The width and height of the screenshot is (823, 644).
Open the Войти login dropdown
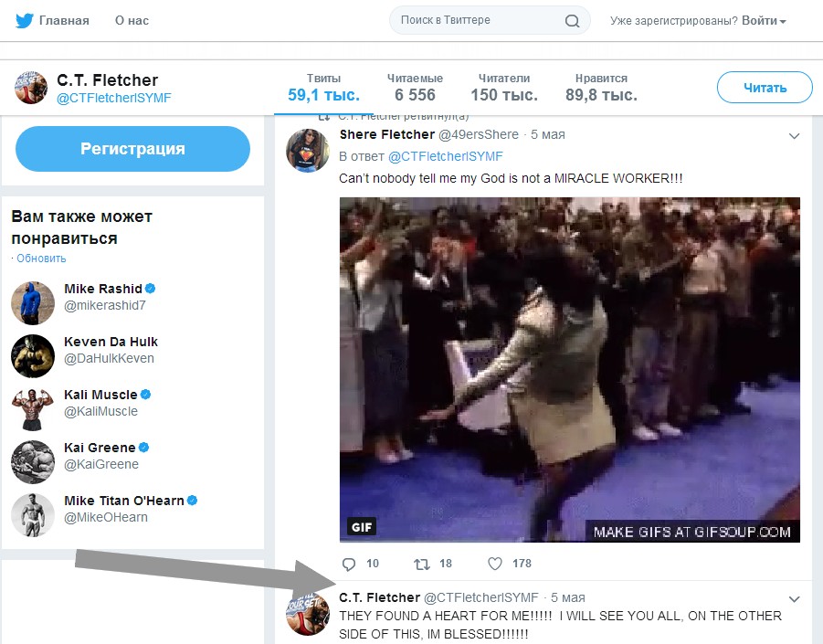(764, 21)
